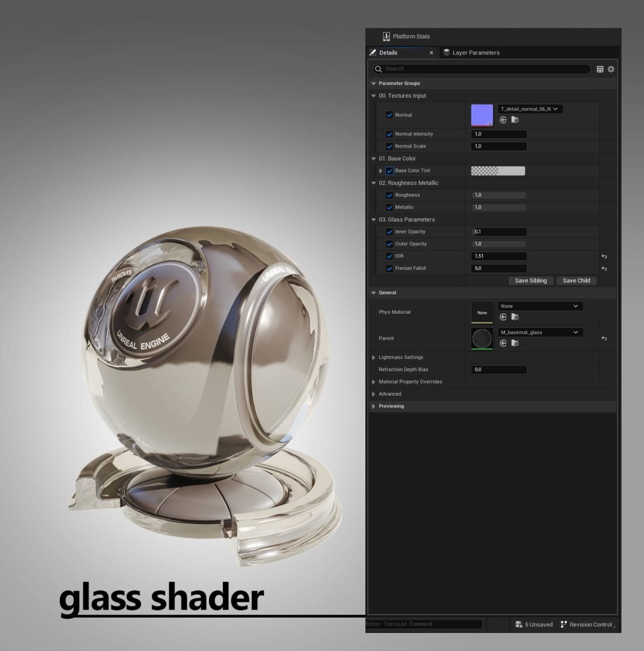Click the Refraction Depth Bias value field
The height and width of the screenshot is (651, 644).
499,369
